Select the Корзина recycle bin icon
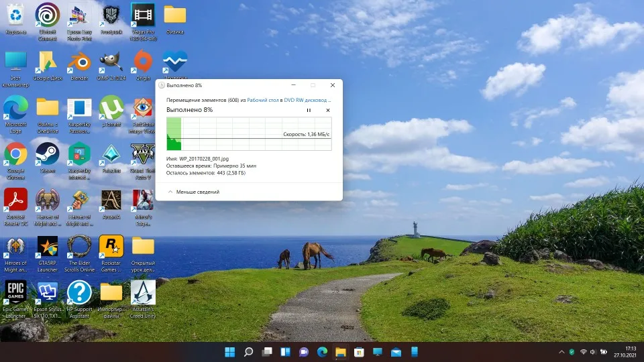The width and height of the screenshot is (644, 362). pos(15,19)
